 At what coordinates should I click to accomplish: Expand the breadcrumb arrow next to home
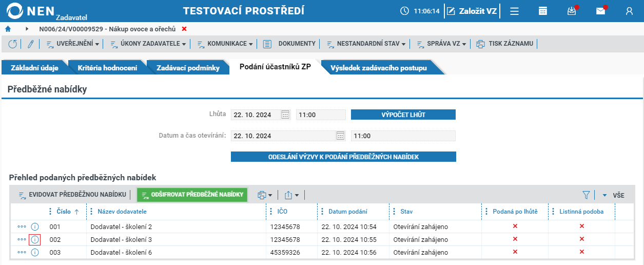(27, 29)
